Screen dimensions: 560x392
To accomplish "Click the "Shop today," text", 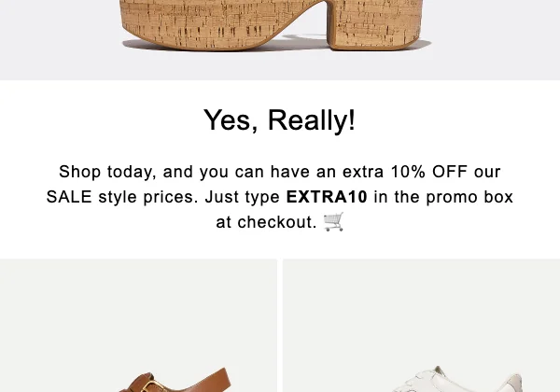I will point(107,172).
